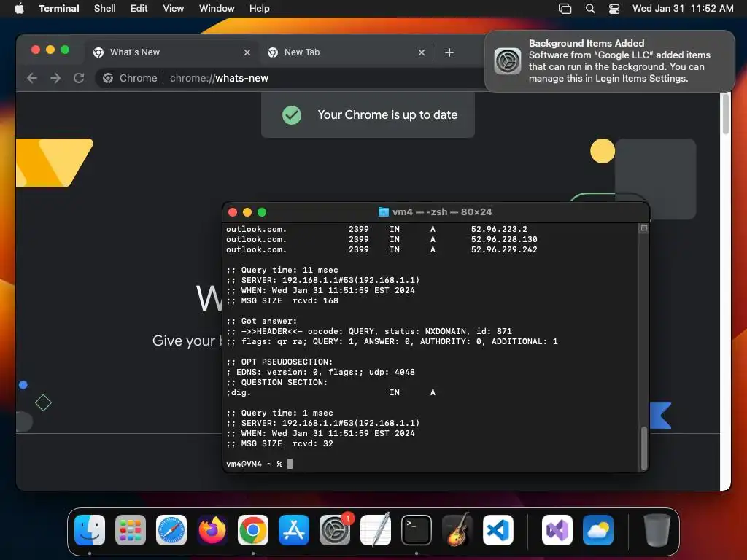The height and width of the screenshot is (560, 747).
Task: Open the Help menu
Action: click(259, 8)
